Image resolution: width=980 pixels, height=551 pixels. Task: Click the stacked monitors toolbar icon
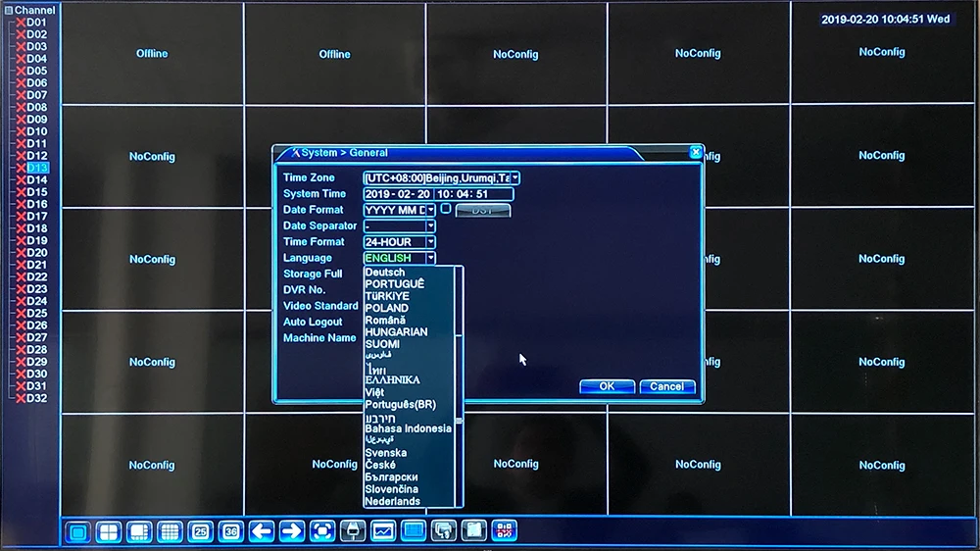444,531
